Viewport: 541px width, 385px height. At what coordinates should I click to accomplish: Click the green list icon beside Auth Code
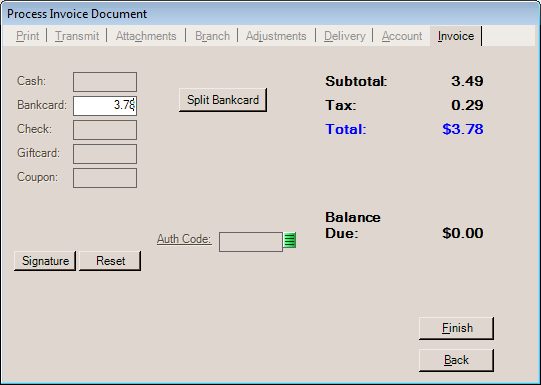(x=290, y=240)
